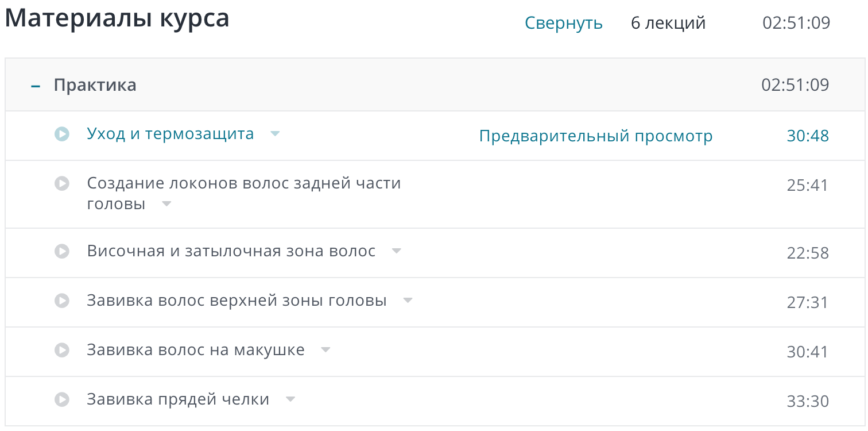Expand description arrow for 'Завивка прядей челки'

pyautogui.click(x=290, y=399)
